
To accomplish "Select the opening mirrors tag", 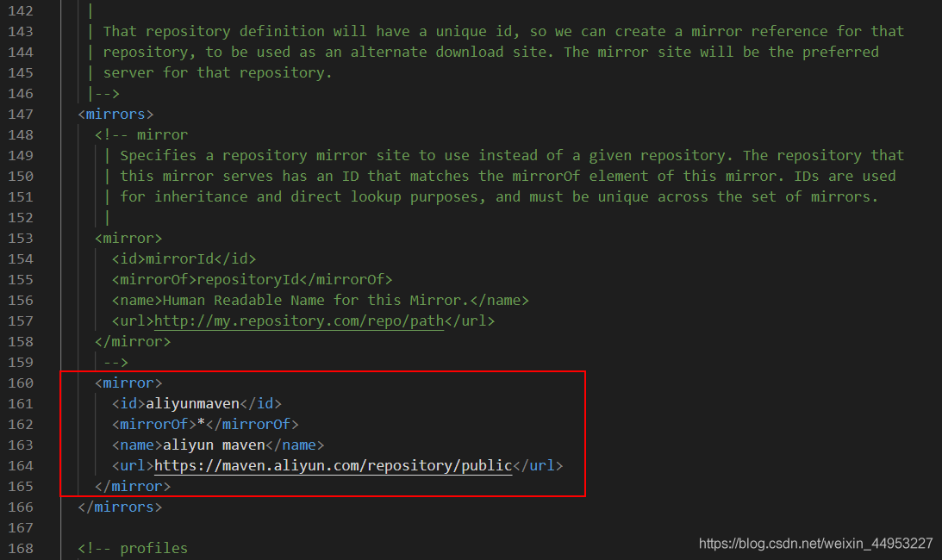I will [x=115, y=114].
